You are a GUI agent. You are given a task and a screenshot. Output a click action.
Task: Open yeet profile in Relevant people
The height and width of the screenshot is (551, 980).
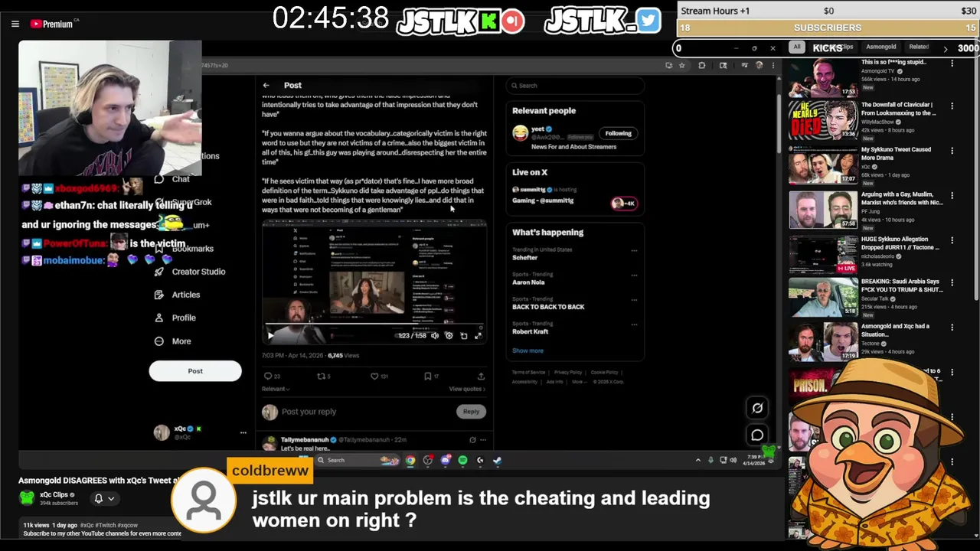click(537, 129)
